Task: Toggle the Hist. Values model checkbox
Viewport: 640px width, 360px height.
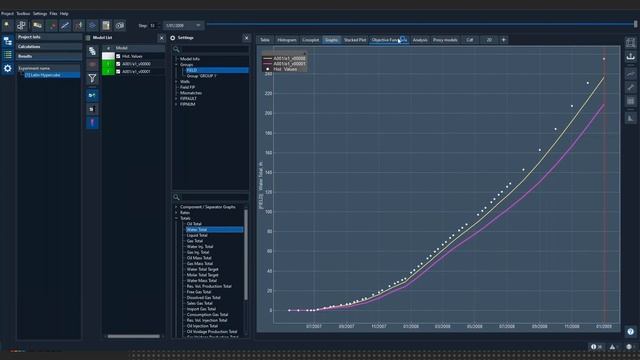Action: (118, 56)
